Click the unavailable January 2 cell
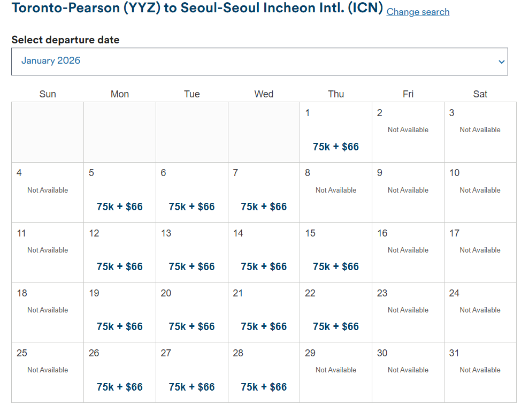Screen dimensions: 529x420 [x=408, y=129]
